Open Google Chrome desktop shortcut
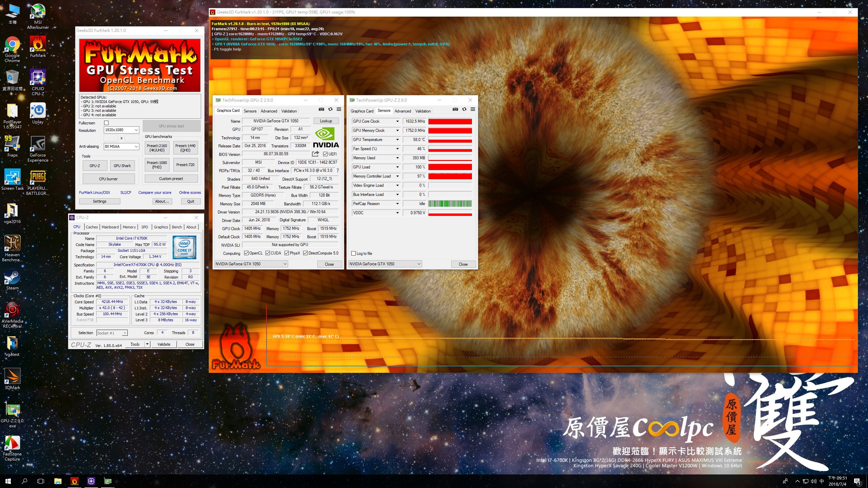Screen dimensions: 868x488 (12, 49)
